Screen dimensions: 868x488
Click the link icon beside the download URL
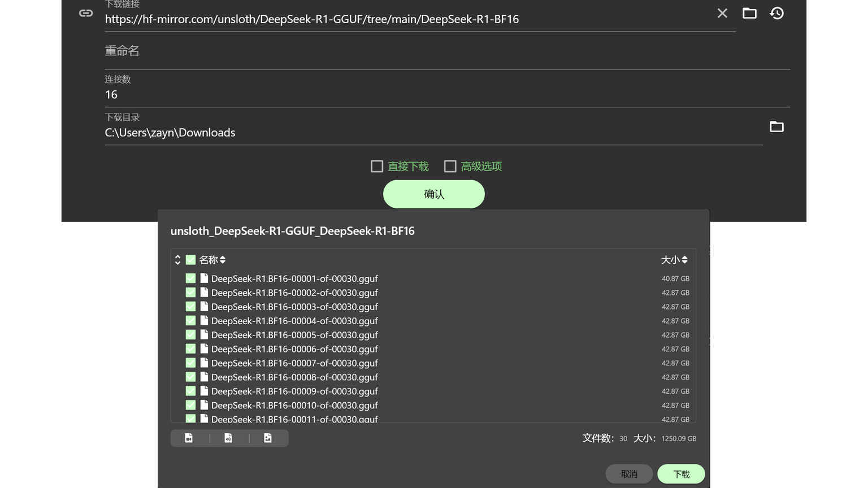click(x=86, y=13)
